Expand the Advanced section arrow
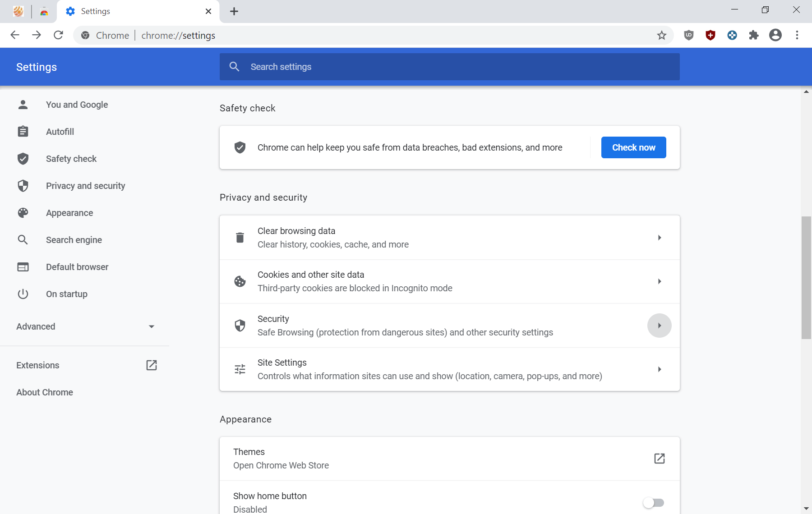This screenshot has height=514, width=812. pyautogui.click(x=152, y=326)
